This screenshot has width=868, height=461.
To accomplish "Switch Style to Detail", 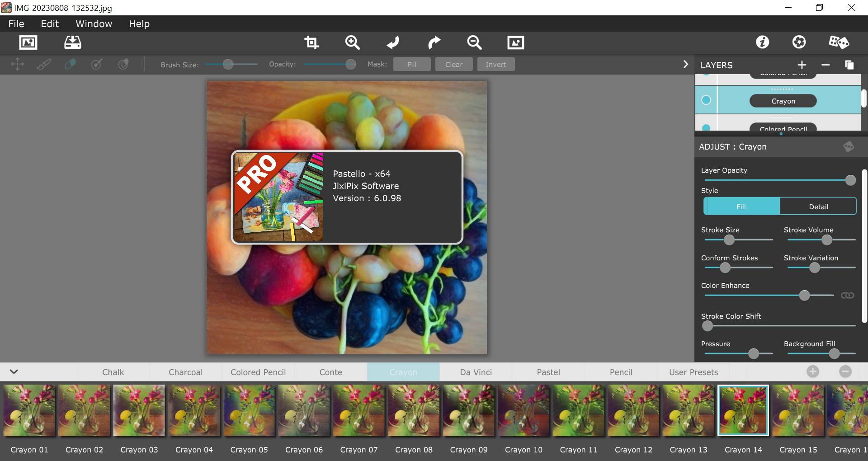I will (818, 207).
